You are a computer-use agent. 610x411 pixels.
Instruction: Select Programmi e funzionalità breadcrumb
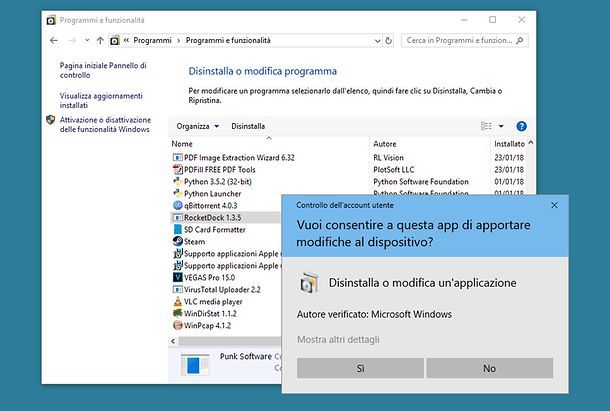pos(228,40)
